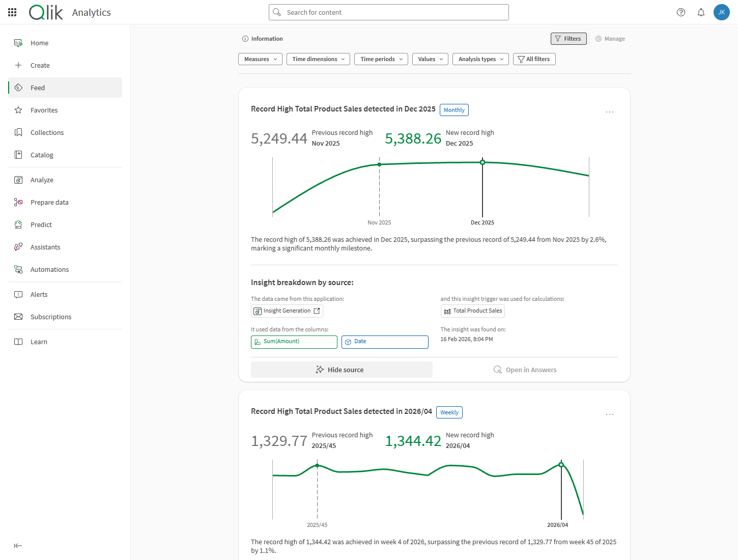
Task: Click the All filters button
Action: 534,59
